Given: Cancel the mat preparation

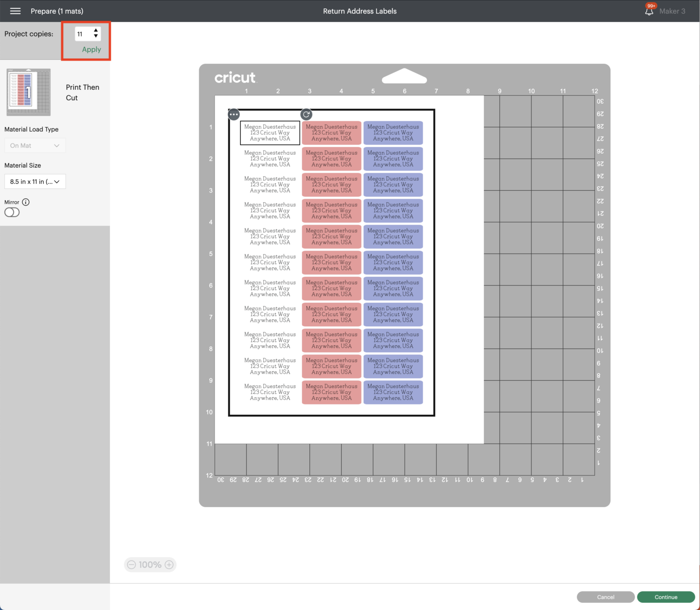Looking at the screenshot, I should tap(605, 597).
